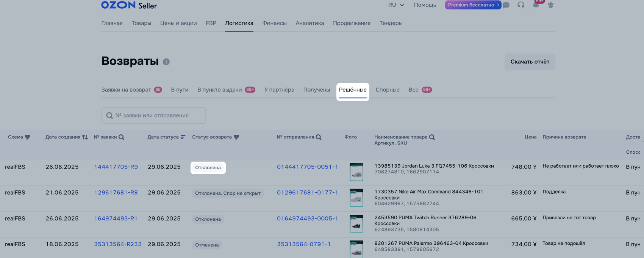
Task: Click the Premium бесплатно button
Action: click(x=473, y=5)
